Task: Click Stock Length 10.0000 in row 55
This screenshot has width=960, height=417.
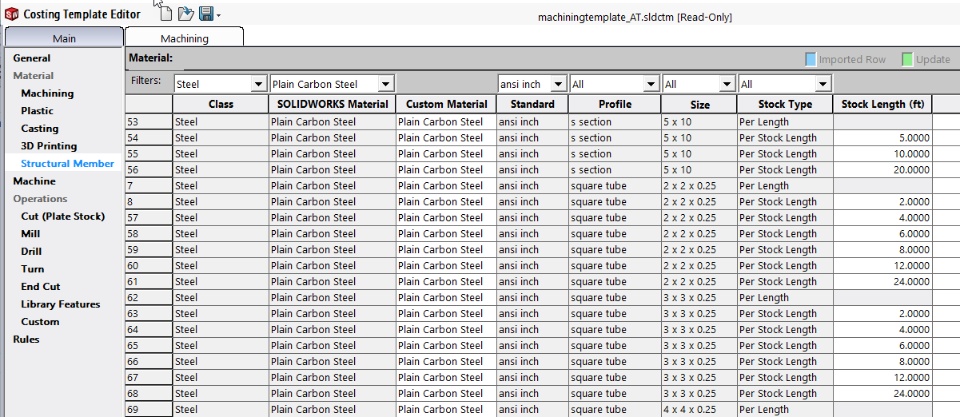Action: pos(882,154)
